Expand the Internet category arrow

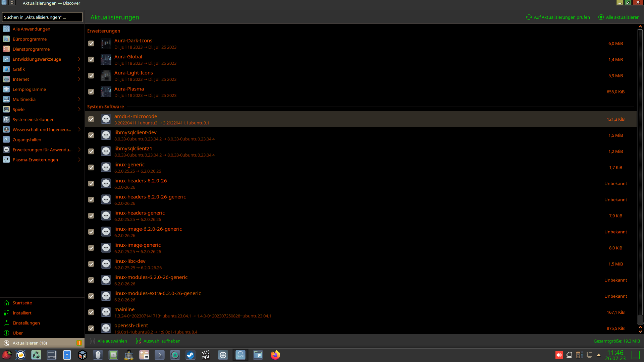coord(79,79)
